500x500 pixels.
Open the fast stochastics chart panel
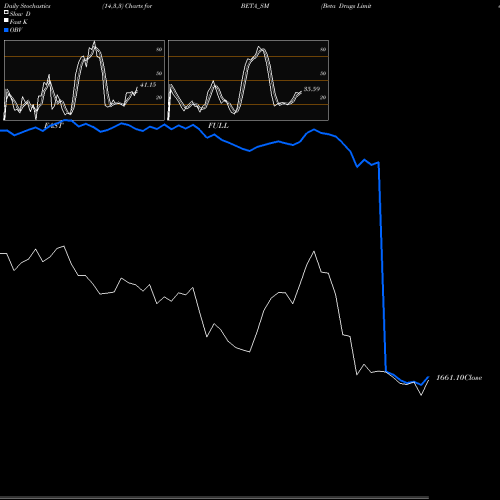(x=84, y=80)
